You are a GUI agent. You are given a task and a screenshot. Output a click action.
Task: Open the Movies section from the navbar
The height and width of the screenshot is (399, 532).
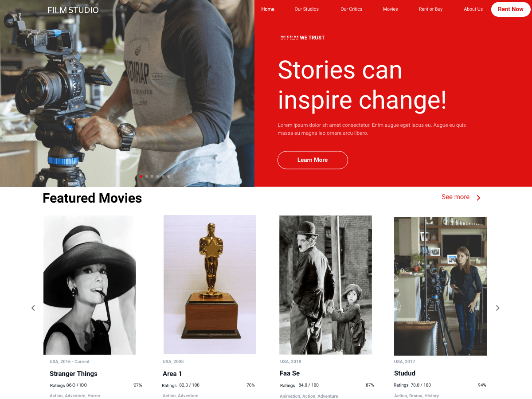tap(390, 9)
